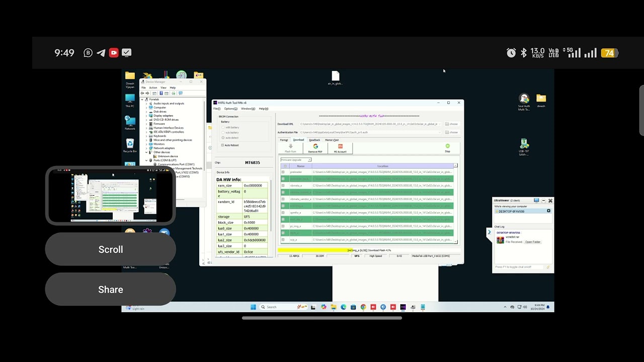
Task: Click Open Folder in UltraViewer chat
Action: (533, 242)
